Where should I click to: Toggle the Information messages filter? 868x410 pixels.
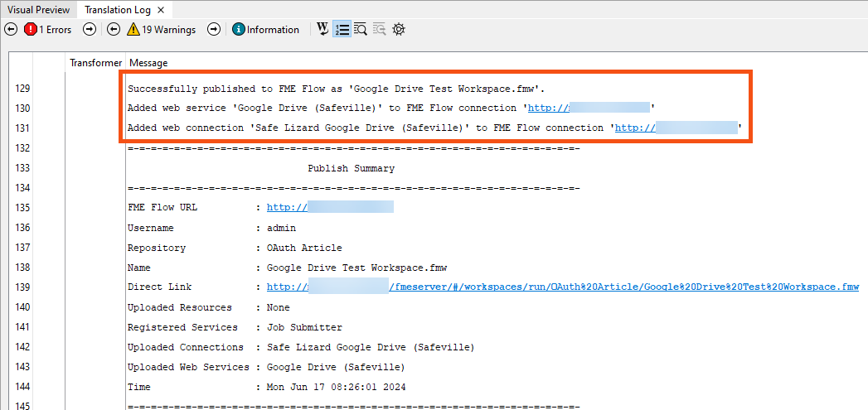click(266, 30)
